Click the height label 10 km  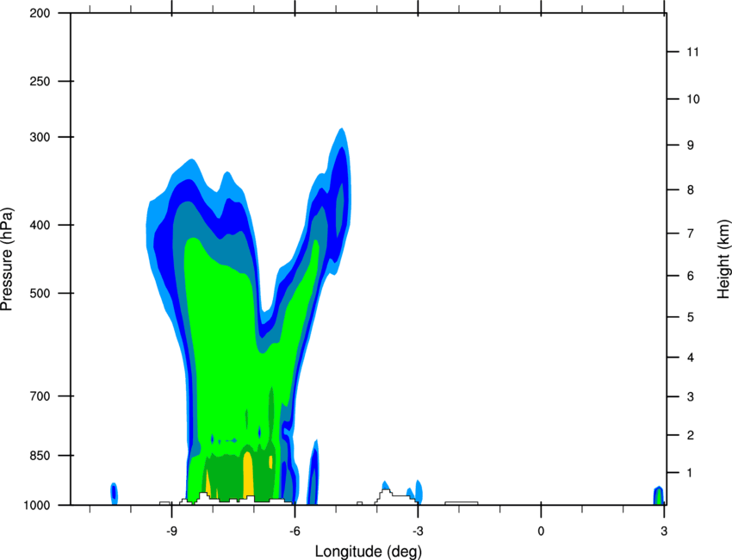pos(693,99)
